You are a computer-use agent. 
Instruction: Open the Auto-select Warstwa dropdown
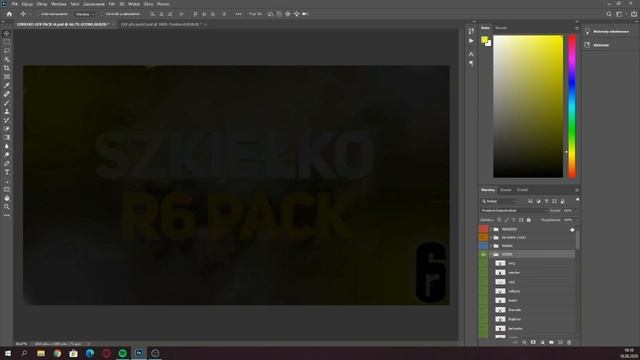pyautogui.click(x=84, y=14)
